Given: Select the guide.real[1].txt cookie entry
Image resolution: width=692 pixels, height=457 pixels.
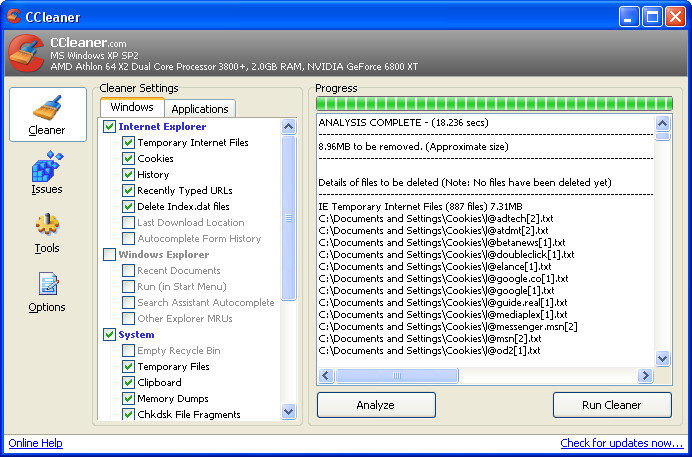Looking at the screenshot, I should tap(443, 303).
